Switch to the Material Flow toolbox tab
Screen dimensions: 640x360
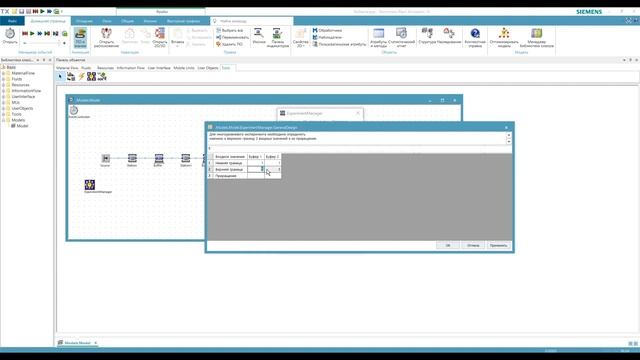pyautogui.click(x=67, y=68)
